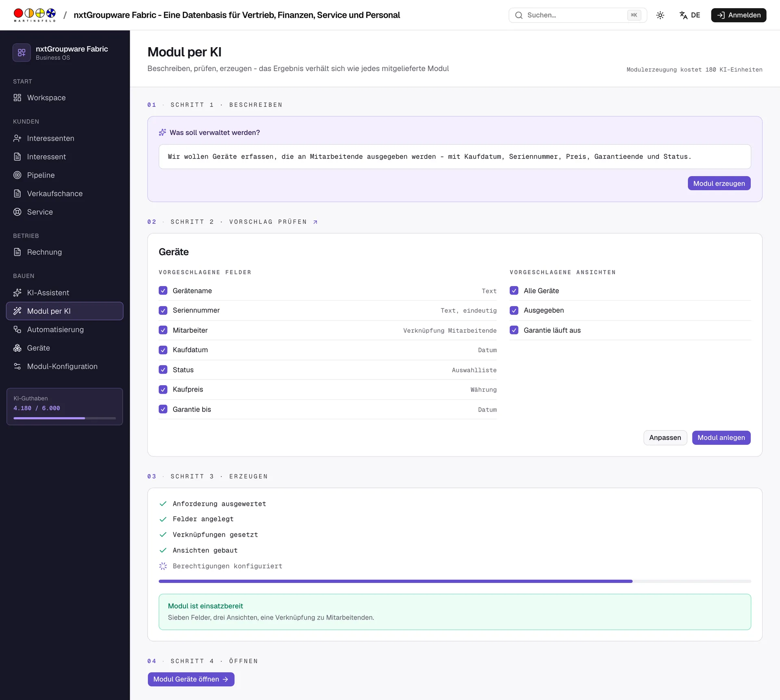Click the 'Währung' type label for Kaufpreis
The height and width of the screenshot is (700, 780).
point(483,390)
